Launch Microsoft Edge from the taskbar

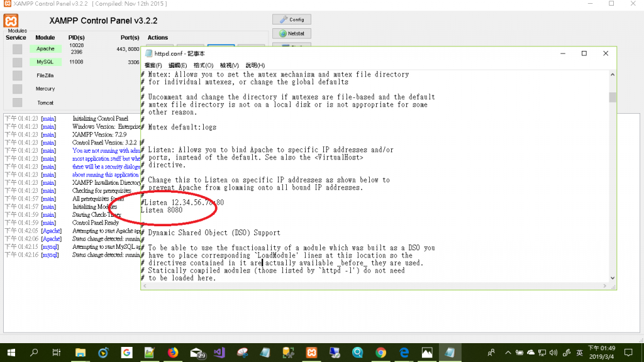[x=404, y=353]
